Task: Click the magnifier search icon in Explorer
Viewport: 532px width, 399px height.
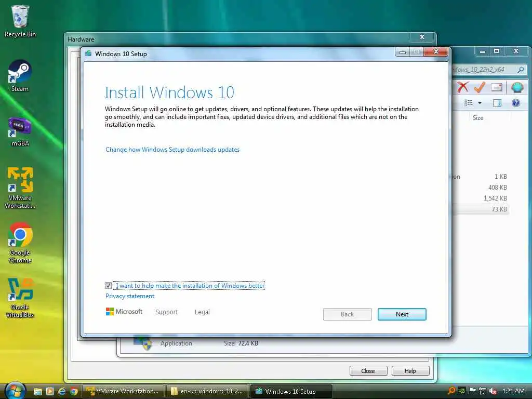Action: [x=521, y=70]
